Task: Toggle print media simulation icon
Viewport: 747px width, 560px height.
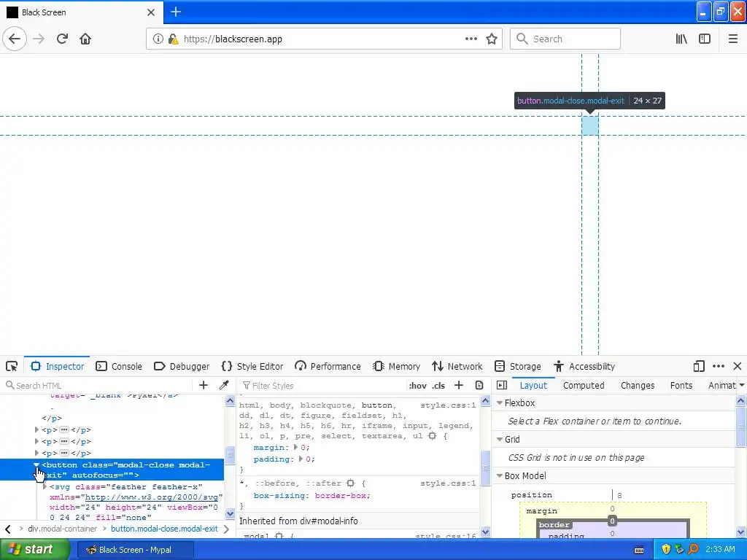Action: (479, 385)
